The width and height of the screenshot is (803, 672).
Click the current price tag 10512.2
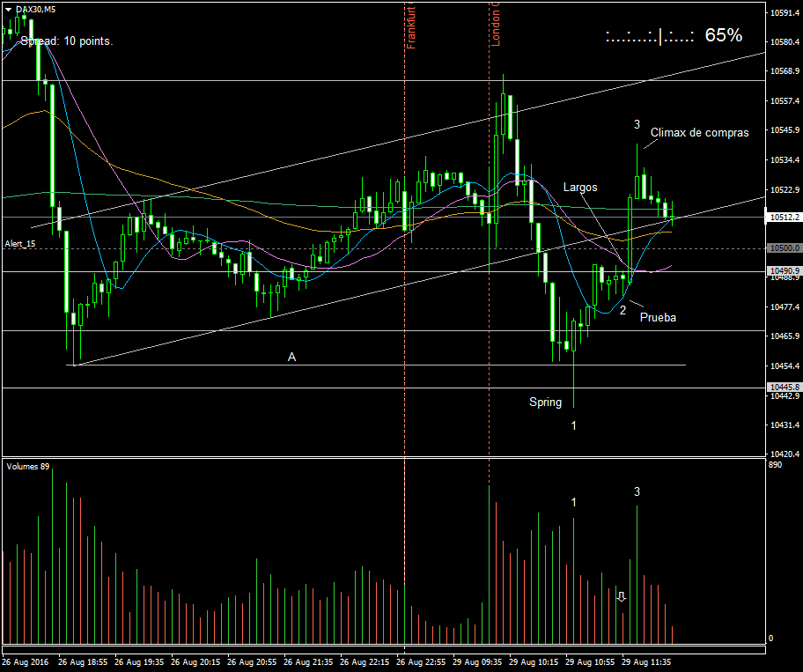coord(783,217)
